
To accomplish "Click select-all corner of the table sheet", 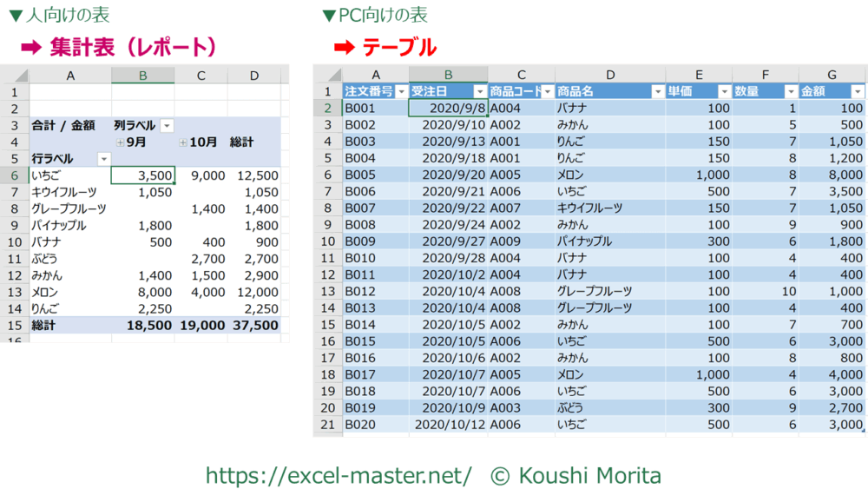I will (327, 75).
